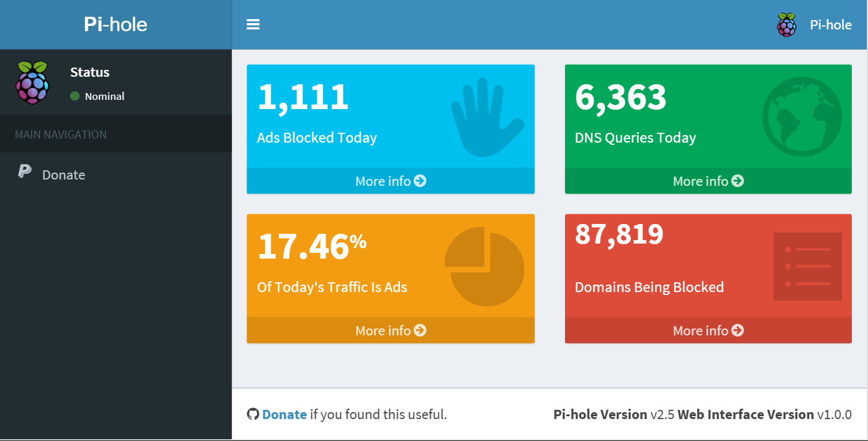Click the hand icon on Ads Blocked card
Screen dimensions: 868x441
(x=487, y=117)
